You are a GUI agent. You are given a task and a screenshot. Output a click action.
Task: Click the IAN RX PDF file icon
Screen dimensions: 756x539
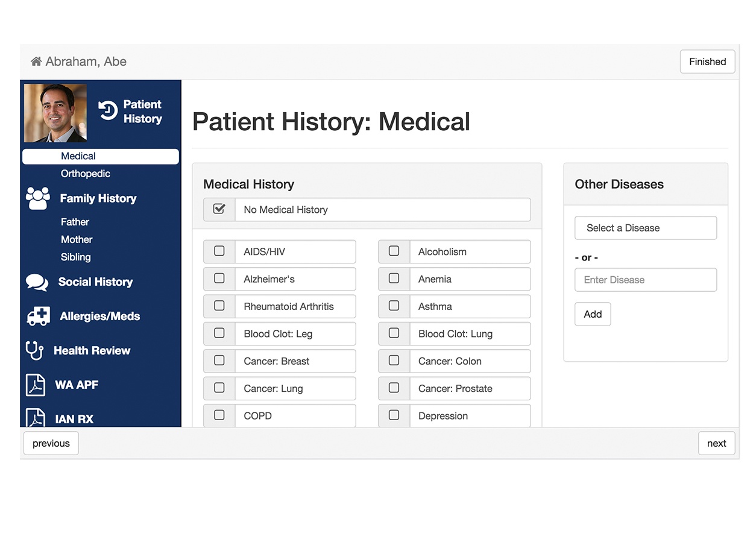click(x=36, y=418)
